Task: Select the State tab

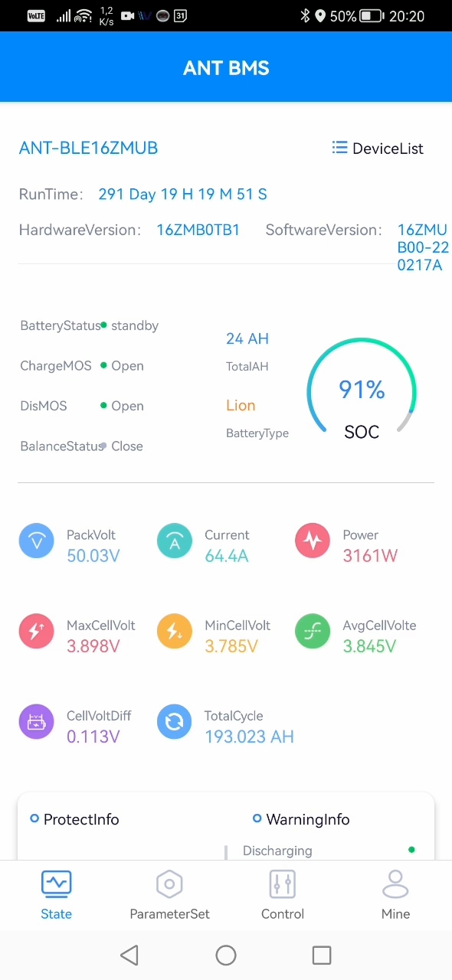Action: (57, 894)
